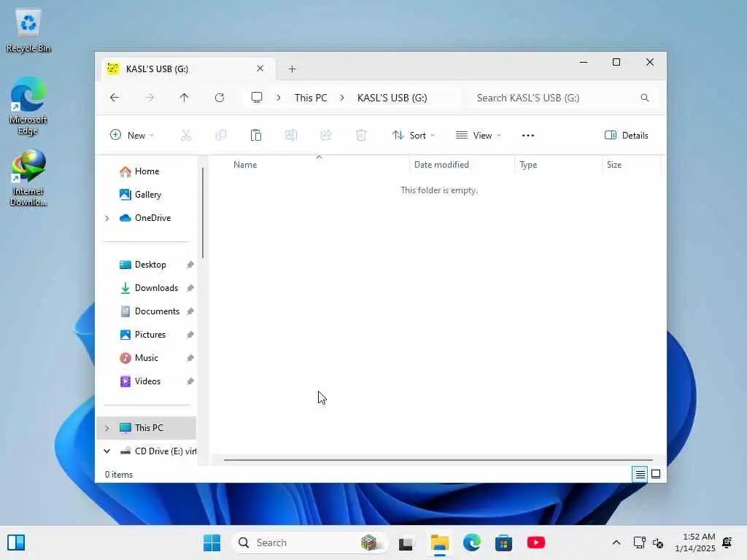Switch to details list layout icon
This screenshot has height=560, width=747.
point(640,474)
